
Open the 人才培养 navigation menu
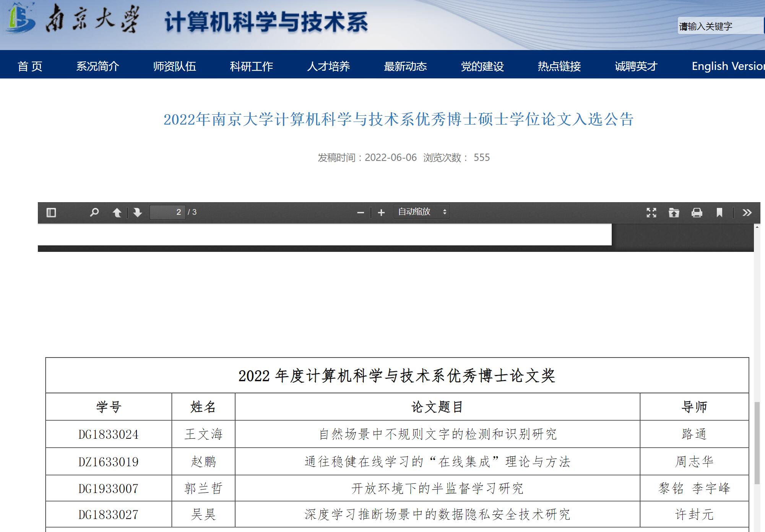tap(328, 66)
